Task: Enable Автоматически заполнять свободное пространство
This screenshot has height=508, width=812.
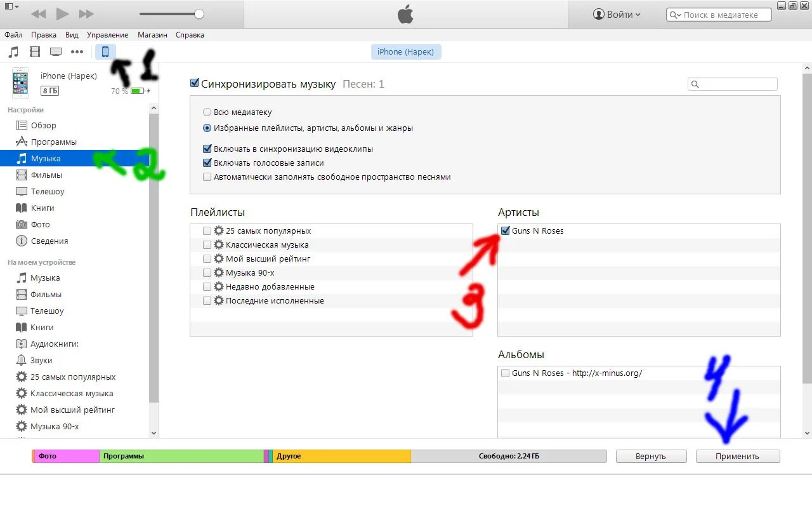Action: pyautogui.click(x=207, y=177)
